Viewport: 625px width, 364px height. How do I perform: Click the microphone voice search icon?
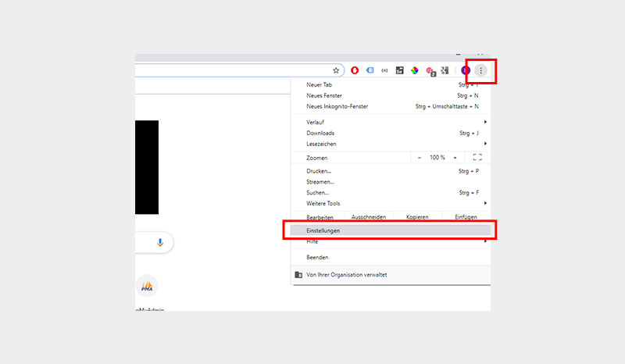click(x=160, y=243)
